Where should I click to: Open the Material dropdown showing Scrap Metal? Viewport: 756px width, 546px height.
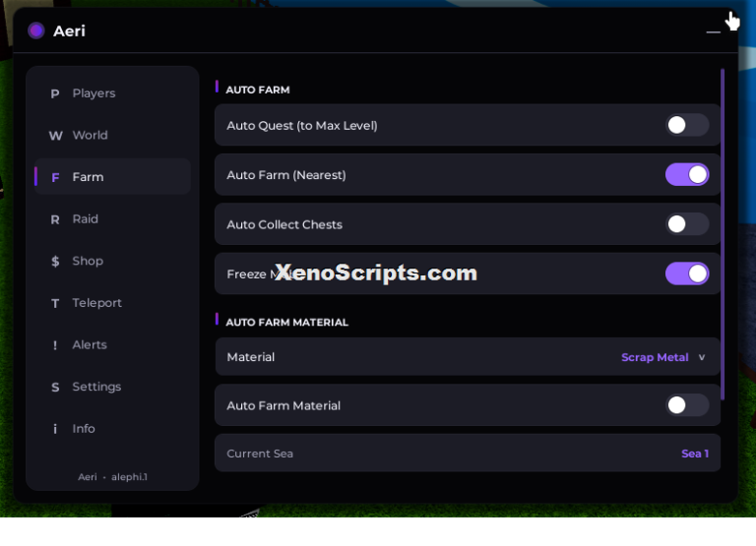pos(468,356)
